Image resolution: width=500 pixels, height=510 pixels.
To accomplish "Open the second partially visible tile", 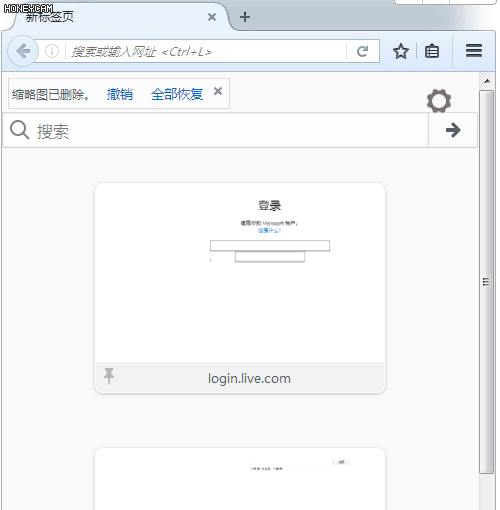I will [x=240, y=479].
